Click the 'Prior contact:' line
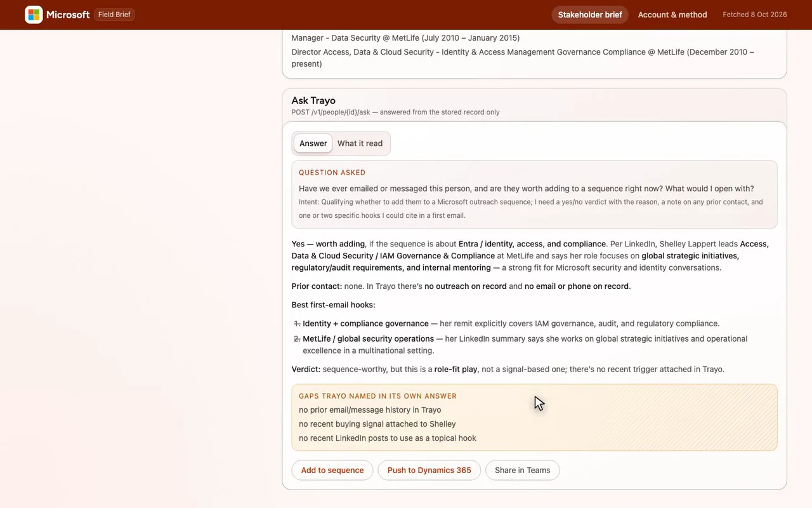The width and height of the screenshot is (812, 508). pos(461,286)
